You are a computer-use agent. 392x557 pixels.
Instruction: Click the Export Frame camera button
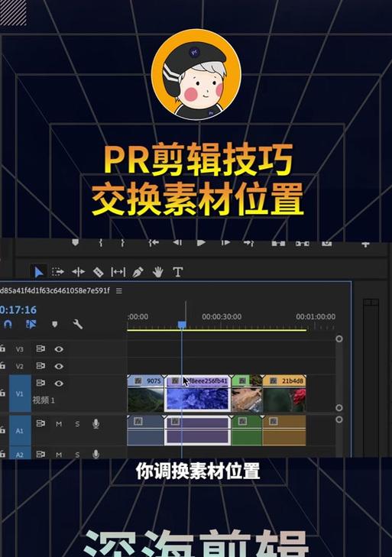pos(326,243)
